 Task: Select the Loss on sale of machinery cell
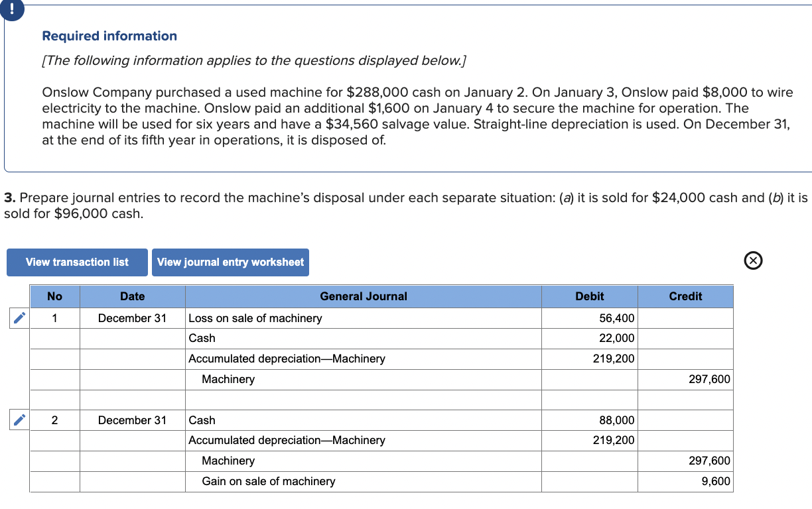[255, 318]
